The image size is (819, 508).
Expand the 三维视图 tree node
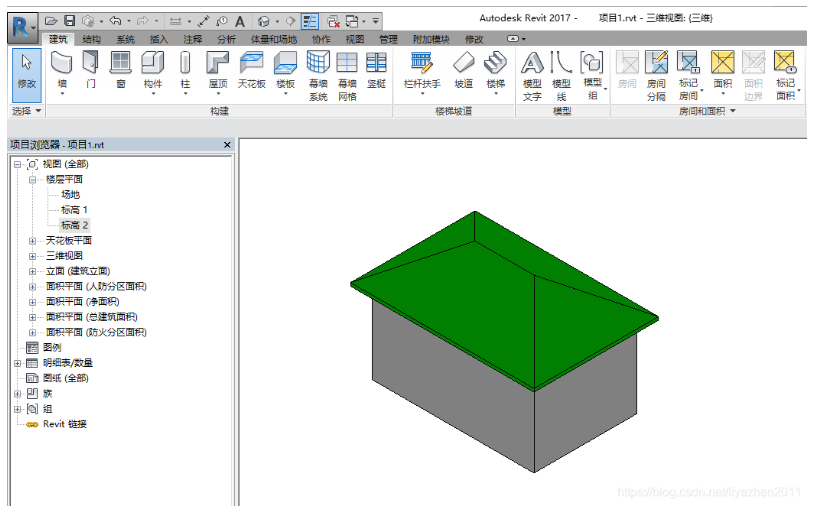point(32,256)
